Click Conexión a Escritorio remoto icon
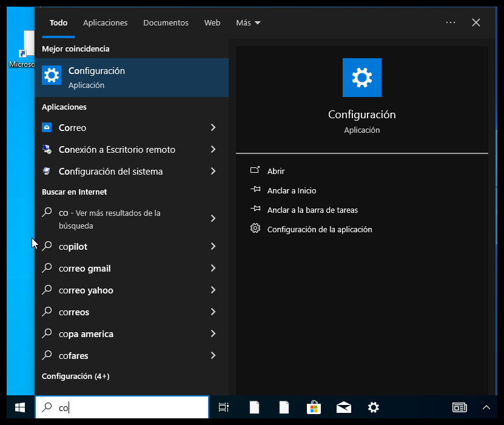 pyautogui.click(x=47, y=149)
